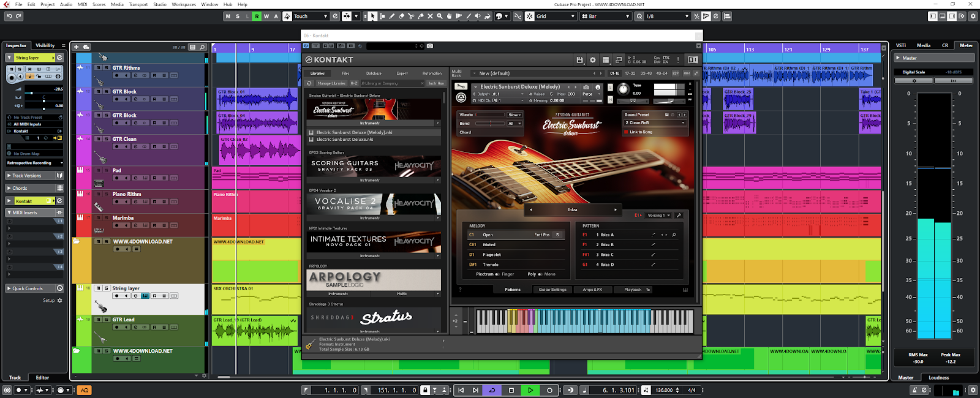Click Kontakt save disk icon
This screenshot has width=980, height=398.
coord(579,59)
